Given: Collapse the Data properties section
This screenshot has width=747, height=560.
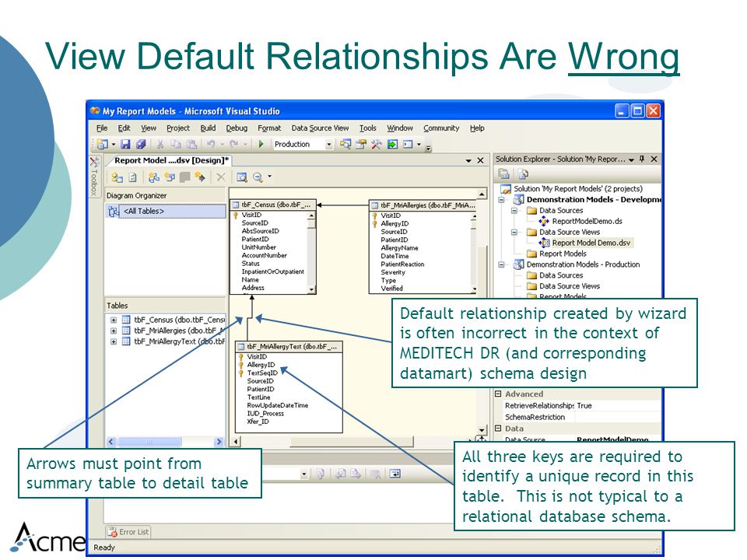Looking at the screenshot, I should [498, 428].
